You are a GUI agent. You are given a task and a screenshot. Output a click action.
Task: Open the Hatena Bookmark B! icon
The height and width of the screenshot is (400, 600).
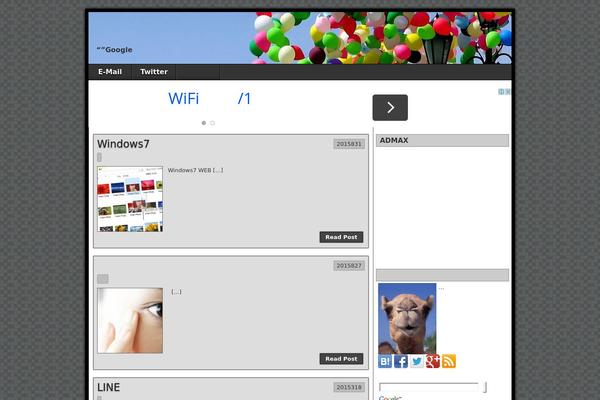tap(385, 361)
